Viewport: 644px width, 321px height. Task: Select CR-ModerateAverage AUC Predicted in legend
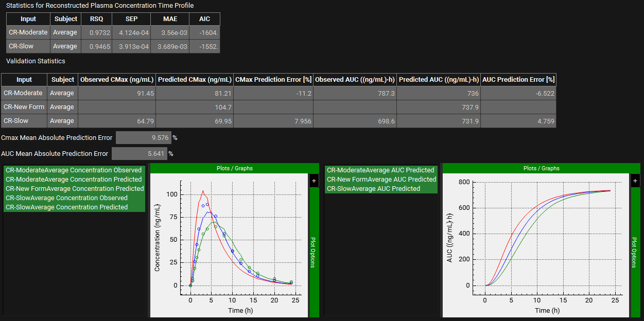pos(380,170)
